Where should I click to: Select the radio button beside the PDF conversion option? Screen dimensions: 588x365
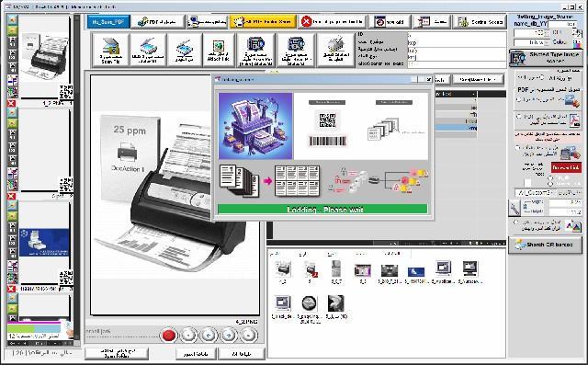(519, 100)
